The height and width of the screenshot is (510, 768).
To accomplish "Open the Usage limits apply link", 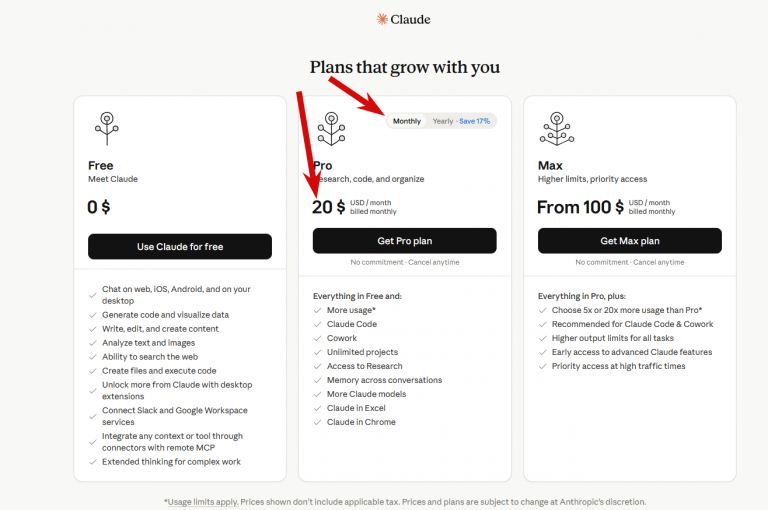I will coord(203,502).
